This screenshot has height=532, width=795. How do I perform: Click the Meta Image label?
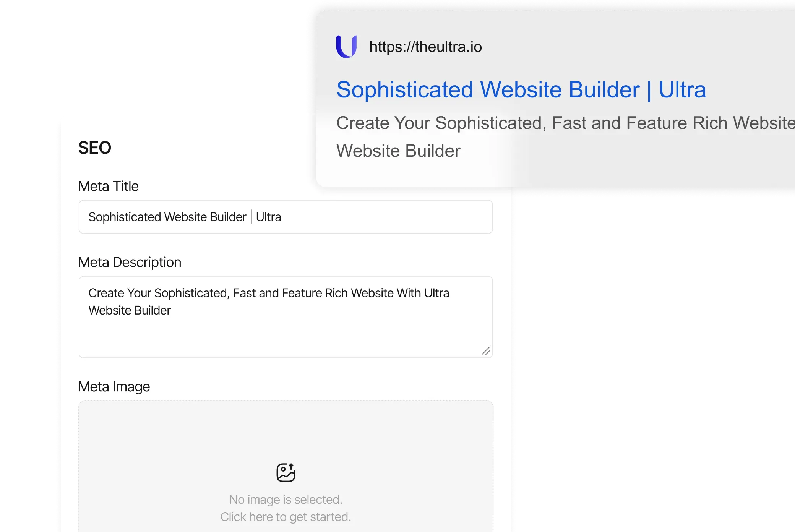click(x=114, y=386)
